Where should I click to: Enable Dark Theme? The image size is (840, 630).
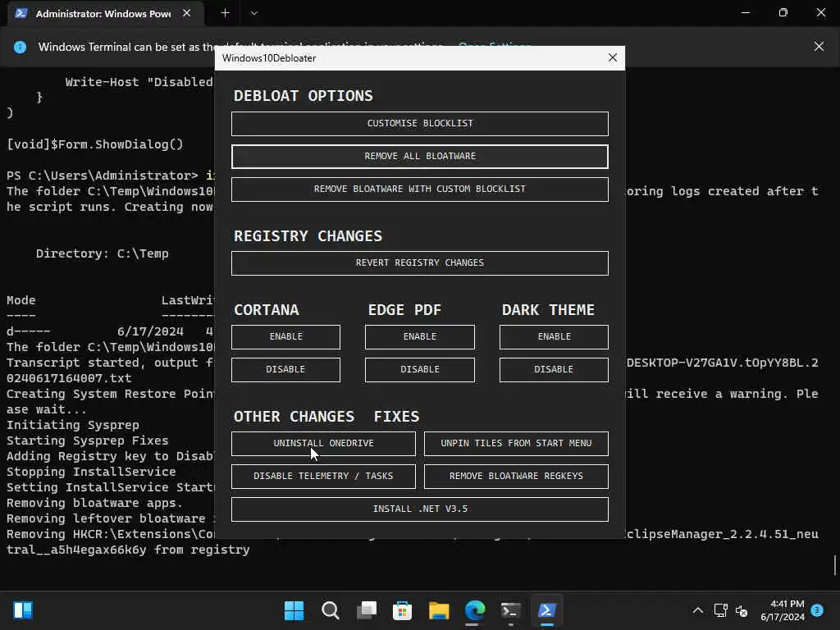click(x=554, y=336)
